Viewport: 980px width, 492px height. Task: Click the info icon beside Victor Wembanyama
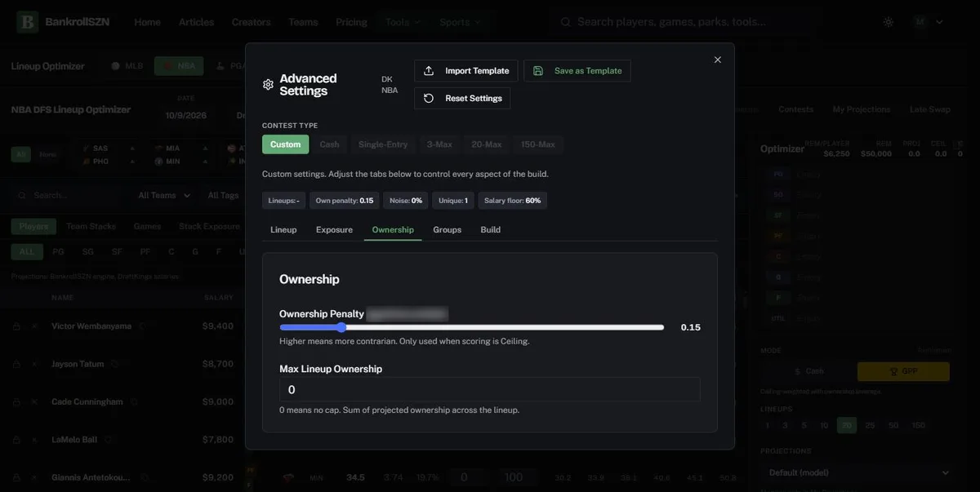click(x=141, y=326)
